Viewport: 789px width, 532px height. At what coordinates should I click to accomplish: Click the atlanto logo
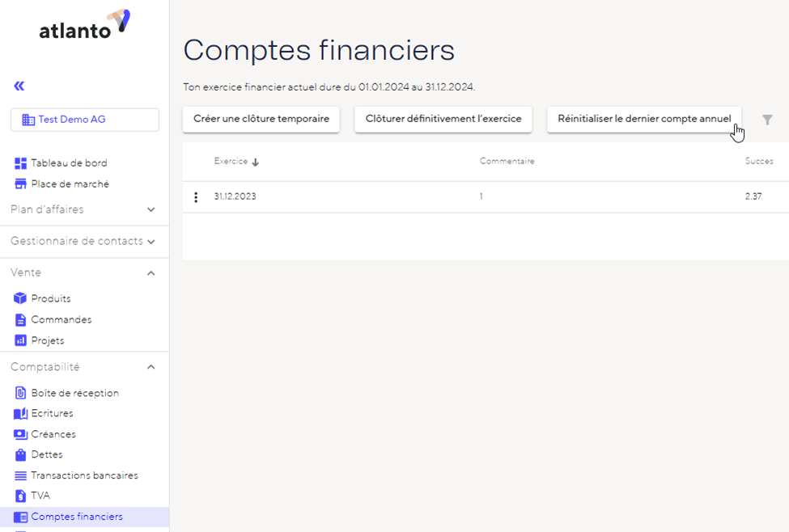point(84,24)
